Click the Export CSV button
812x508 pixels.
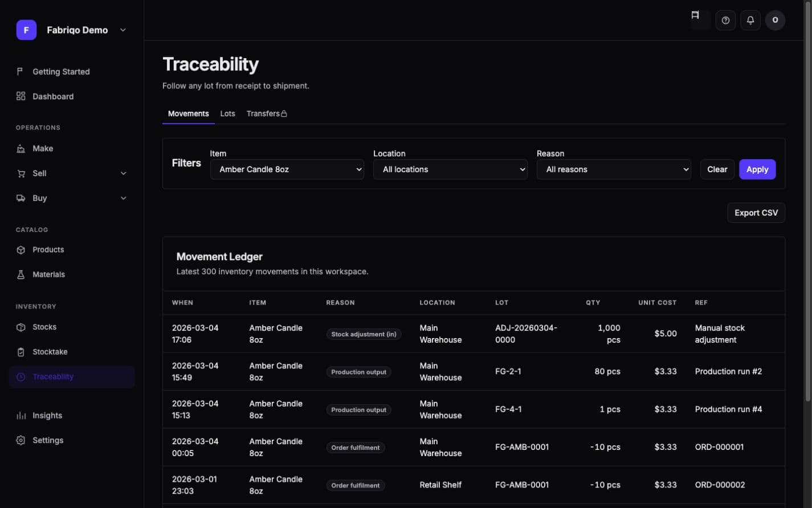756,213
